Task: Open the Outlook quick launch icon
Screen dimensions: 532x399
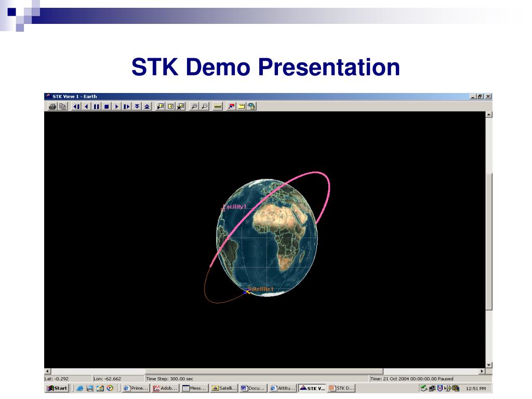Action: (100, 389)
